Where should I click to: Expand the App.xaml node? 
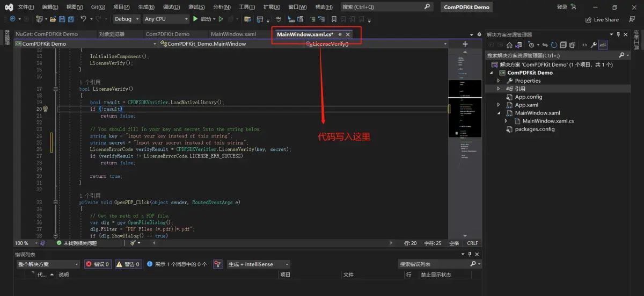pyautogui.click(x=499, y=105)
